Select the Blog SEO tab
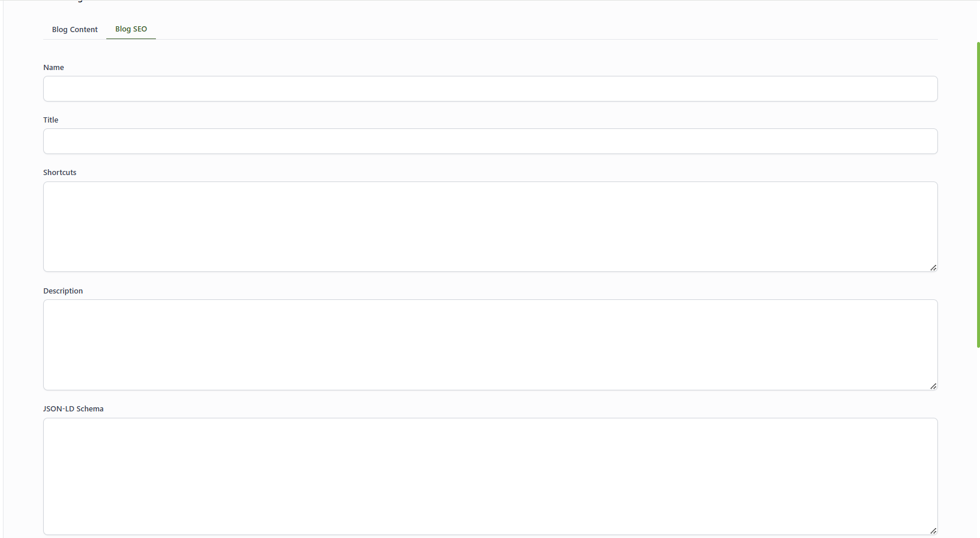The image size is (980, 538). click(x=131, y=29)
